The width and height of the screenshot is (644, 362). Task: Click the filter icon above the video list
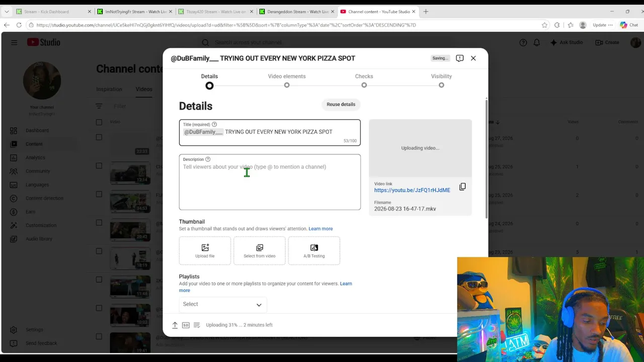pyautogui.click(x=99, y=107)
